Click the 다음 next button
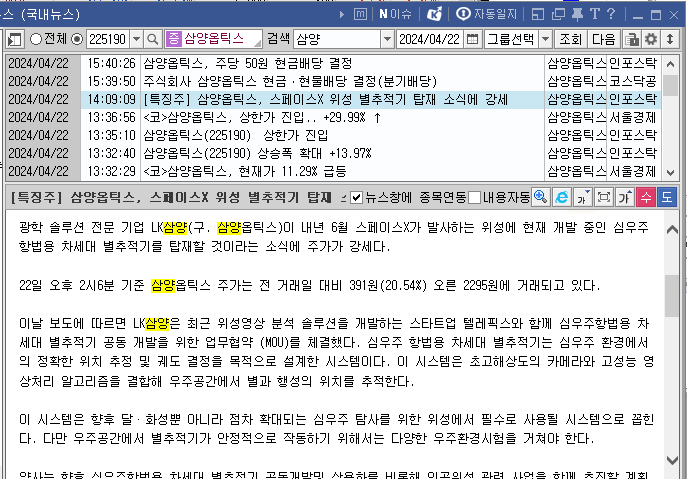Screen dimensions: 687x479 [604, 39]
